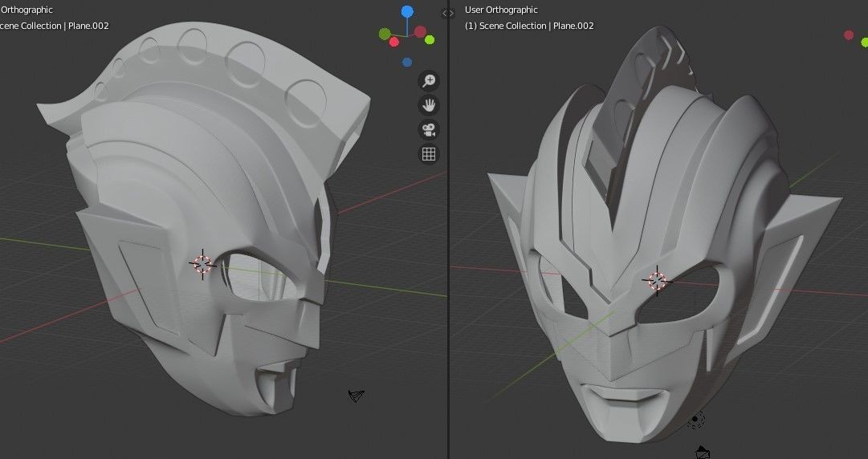Click the hand Pan view icon

(429, 105)
